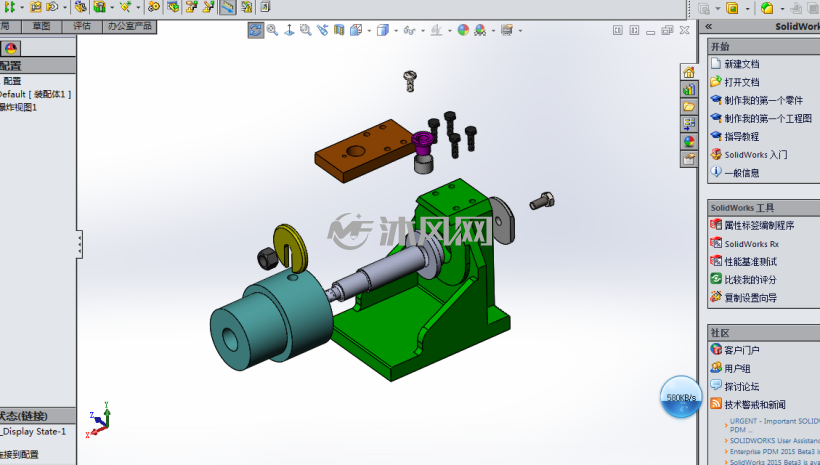Click the Explode Line Sketch toolbar icon

coord(208,7)
